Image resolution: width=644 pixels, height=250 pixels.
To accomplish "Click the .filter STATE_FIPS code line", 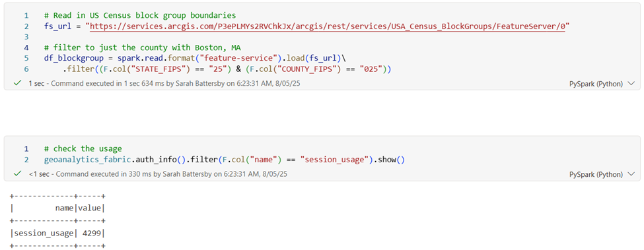I will pos(227,69).
